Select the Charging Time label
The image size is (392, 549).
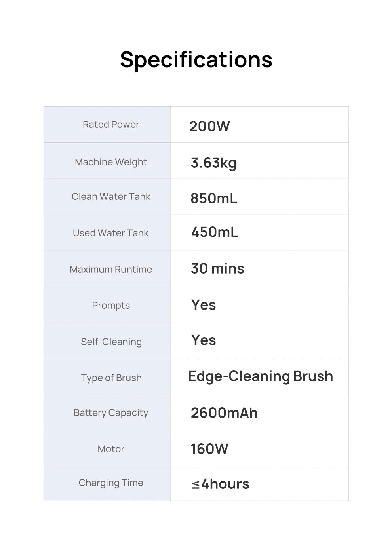[x=111, y=483]
